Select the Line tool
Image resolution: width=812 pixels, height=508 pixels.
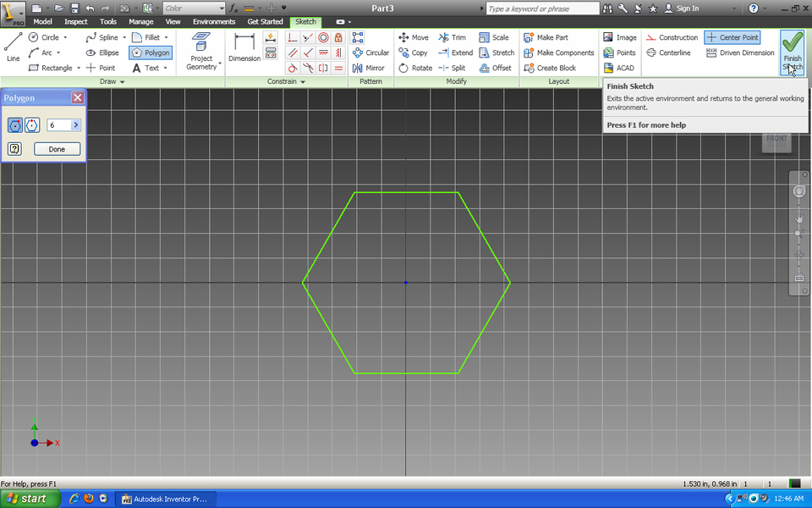[x=13, y=47]
